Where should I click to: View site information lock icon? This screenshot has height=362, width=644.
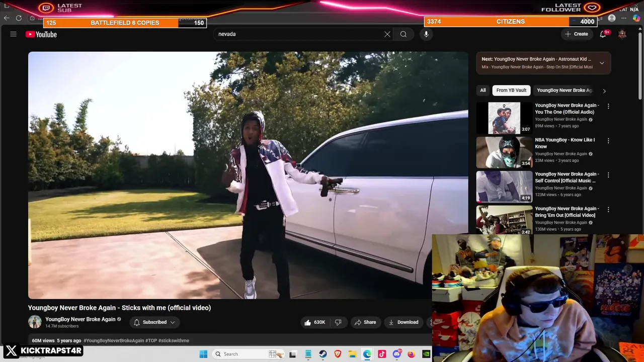[x=32, y=18]
